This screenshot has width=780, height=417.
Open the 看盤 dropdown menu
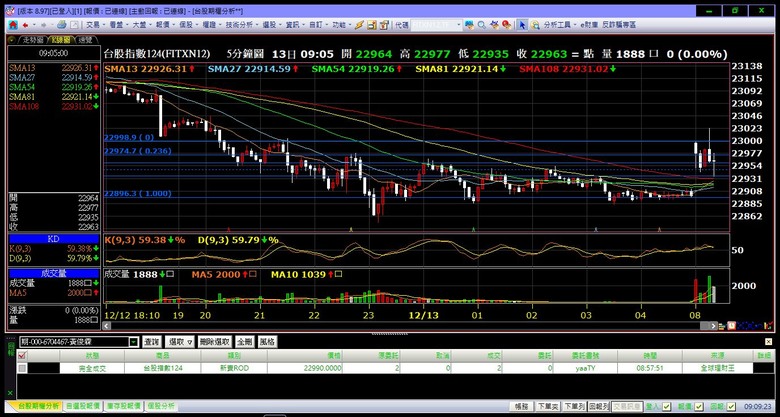pyautogui.click(x=118, y=24)
